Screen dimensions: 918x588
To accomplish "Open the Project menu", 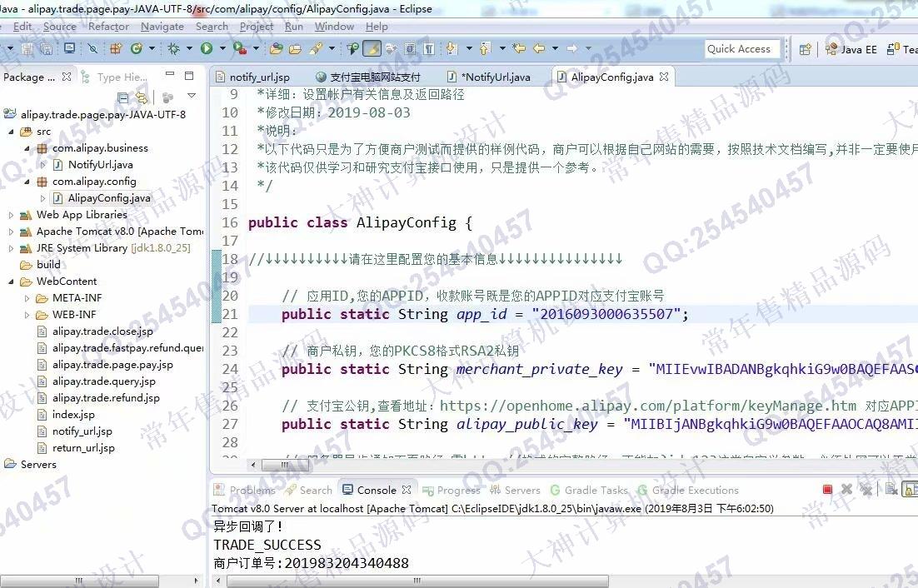I will 257,27.
